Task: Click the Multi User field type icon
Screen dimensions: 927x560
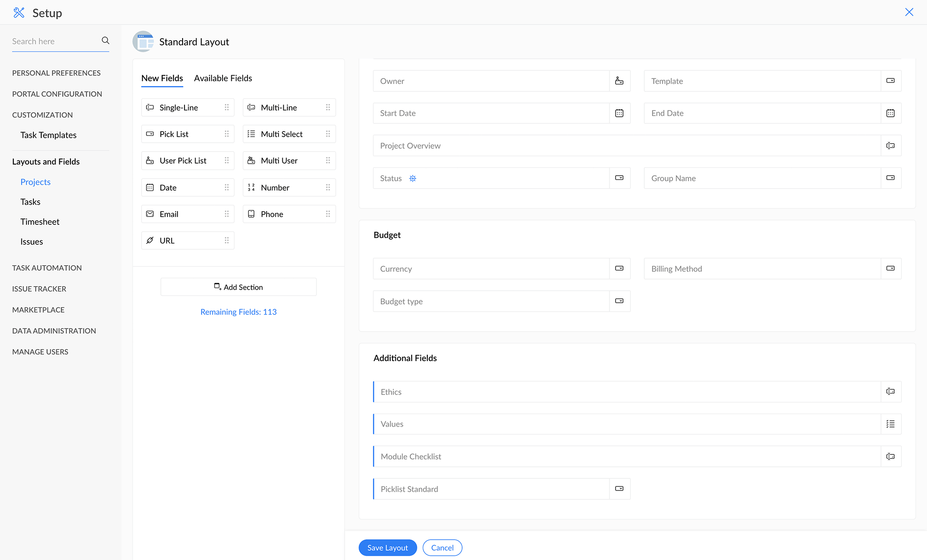Action: tap(251, 161)
